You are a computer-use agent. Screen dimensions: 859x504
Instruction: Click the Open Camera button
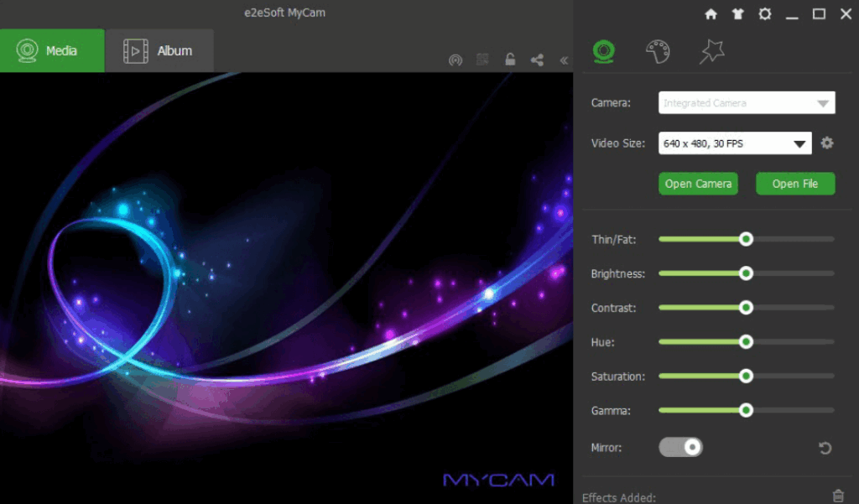point(698,184)
